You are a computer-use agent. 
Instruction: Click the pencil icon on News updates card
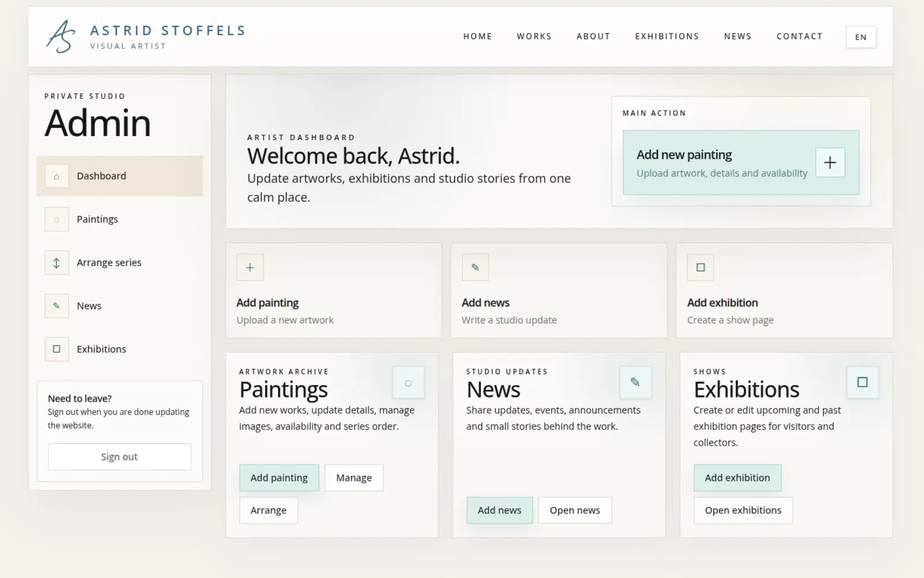[635, 383]
